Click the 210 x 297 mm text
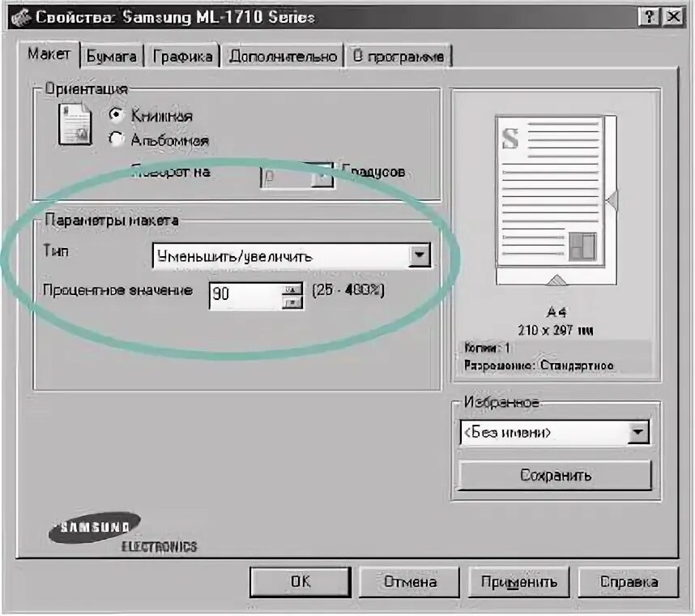Image resolution: width=695 pixels, height=616 pixels. pos(556,330)
